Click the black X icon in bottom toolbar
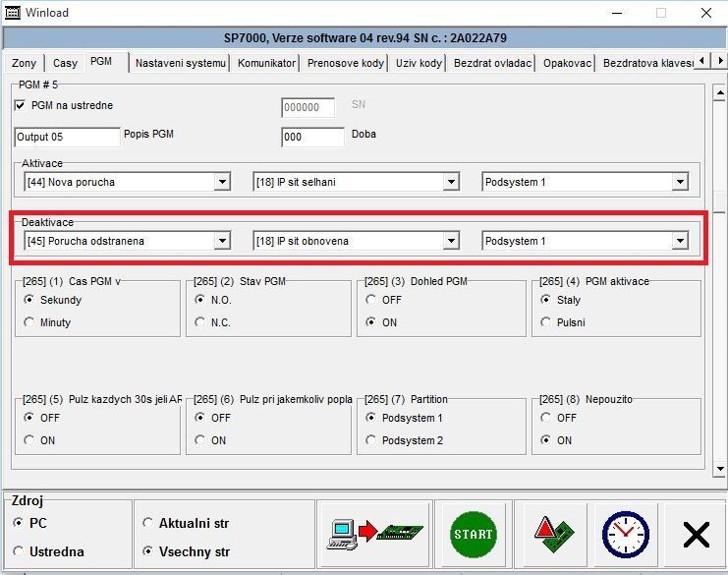The width and height of the screenshot is (728, 575). (696, 534)
